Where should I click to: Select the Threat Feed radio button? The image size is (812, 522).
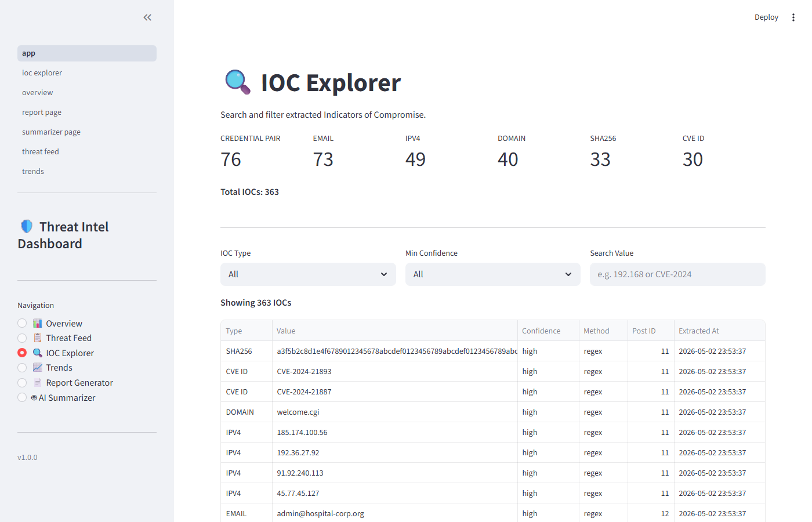pyautogui.click(x=22, y=338)
